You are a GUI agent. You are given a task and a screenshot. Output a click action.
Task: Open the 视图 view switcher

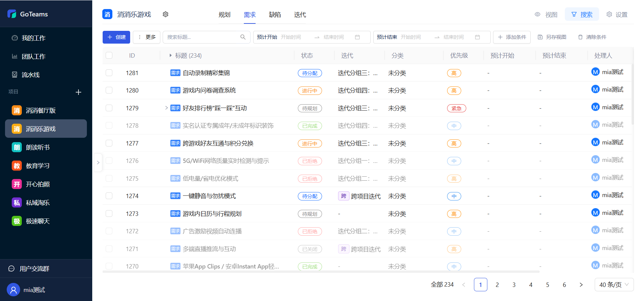click(x=546, y=14)
